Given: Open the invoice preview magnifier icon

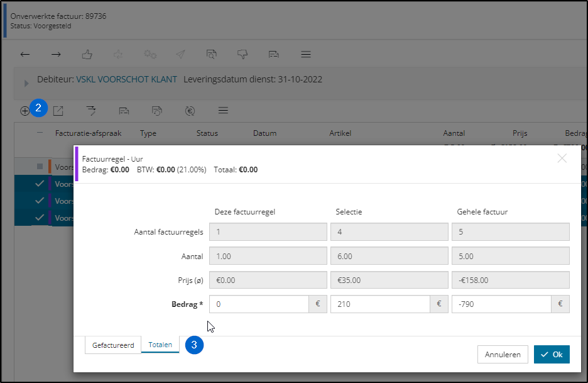Looking at the screenshot, I should (212, 55).
